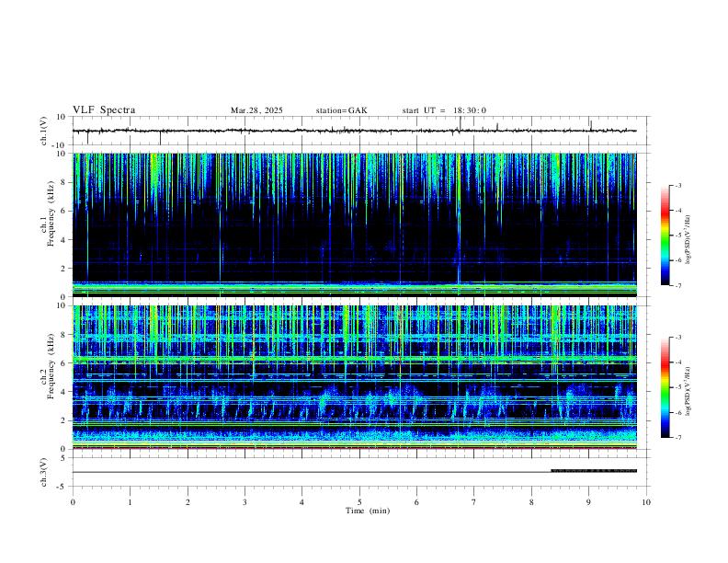Click the time axis tick label '4'
This screenshot has width=728, height=563.
302,502
